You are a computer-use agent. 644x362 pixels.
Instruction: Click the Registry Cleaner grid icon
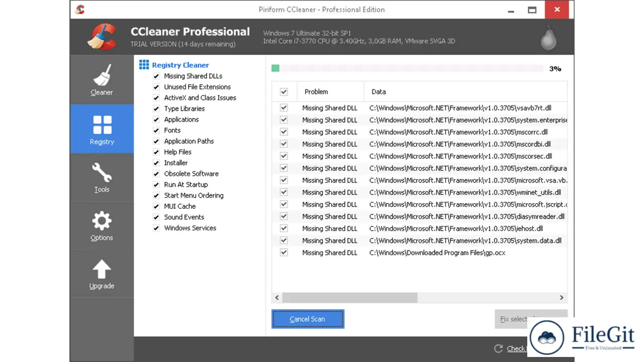[144, 65]
